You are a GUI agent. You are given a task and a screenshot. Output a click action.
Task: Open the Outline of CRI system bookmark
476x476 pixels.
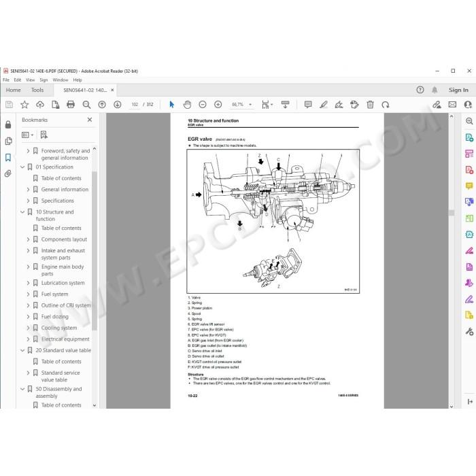(x=66, y=305)
